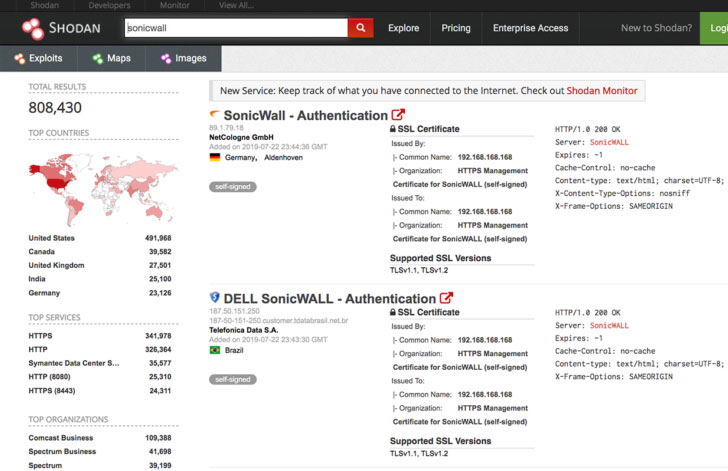Open the Monitor link in top bar
Viewport: 728px width, 471px height.
coord(175,6)
